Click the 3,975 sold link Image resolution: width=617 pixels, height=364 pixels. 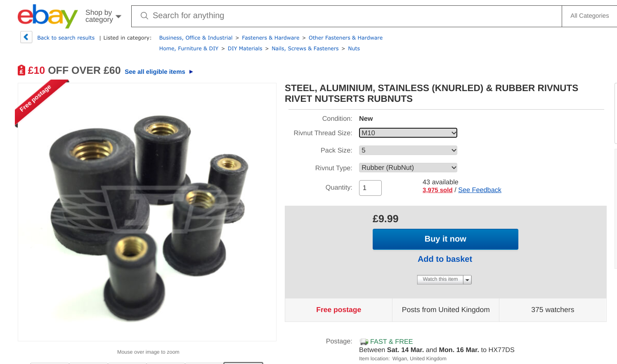[437, 190]
